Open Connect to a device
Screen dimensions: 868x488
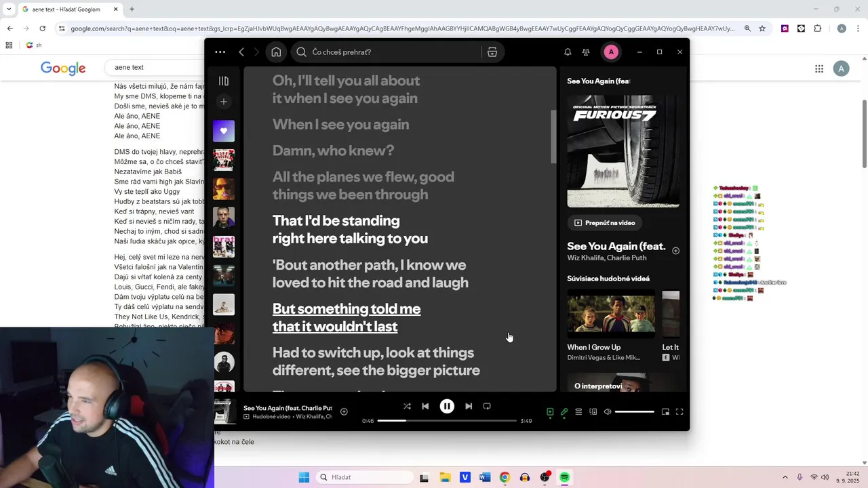pyautogui.click(x=593, y=411)
